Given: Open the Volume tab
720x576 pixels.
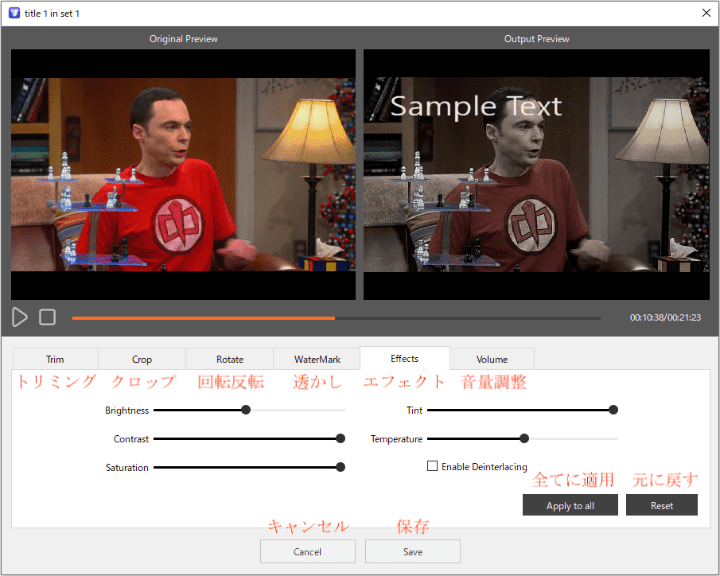Looking at the screenshot, I should (492, 359).
